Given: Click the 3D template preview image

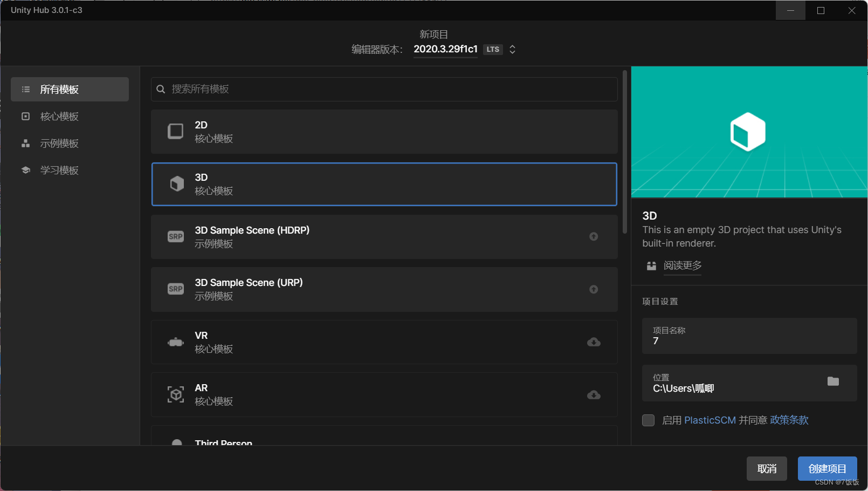Looking at the screenshot, I should point(749,132).
